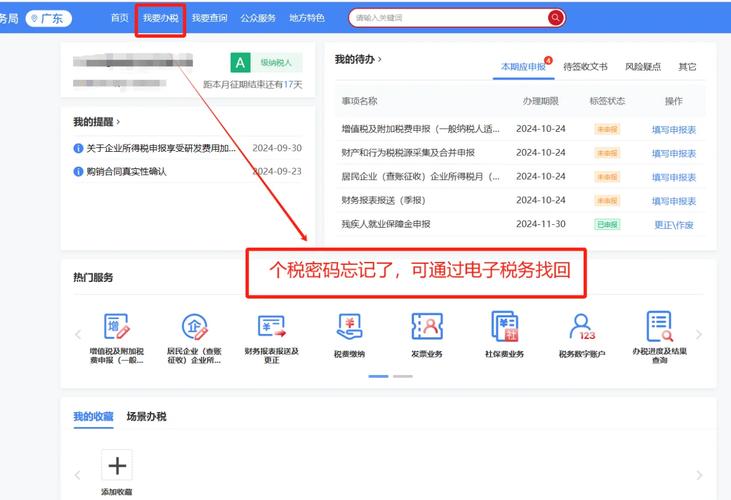Click the red search magnifier button
The width and height of the screenshot is (731, 500).
555,18
